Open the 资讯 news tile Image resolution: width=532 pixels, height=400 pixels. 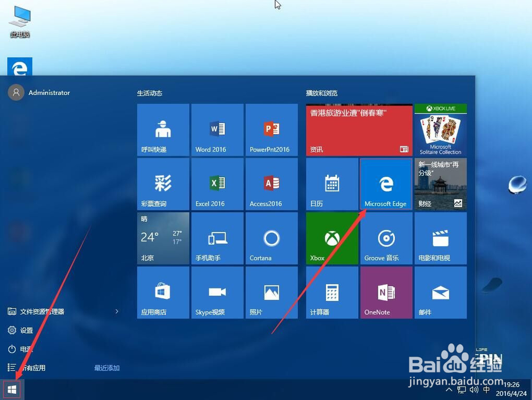pos(359,130)
